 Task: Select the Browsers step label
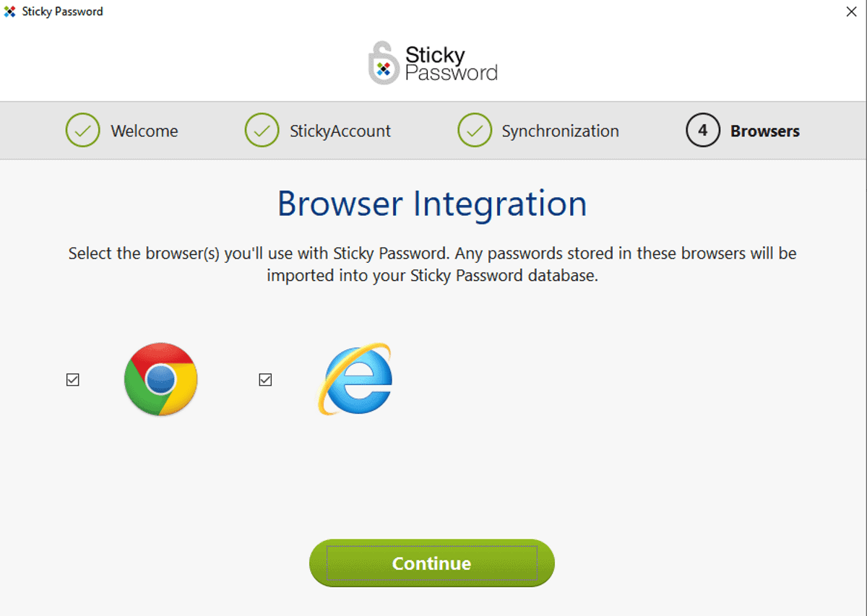point(764,131)
